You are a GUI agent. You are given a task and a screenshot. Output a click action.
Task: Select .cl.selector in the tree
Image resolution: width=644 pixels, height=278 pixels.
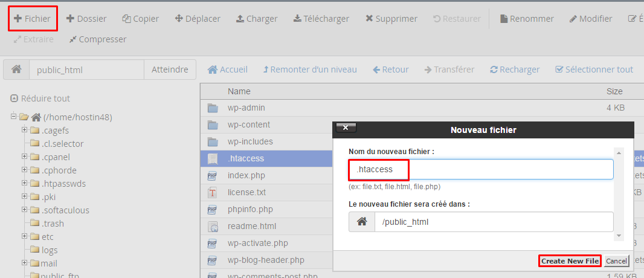tap(62, 144)
